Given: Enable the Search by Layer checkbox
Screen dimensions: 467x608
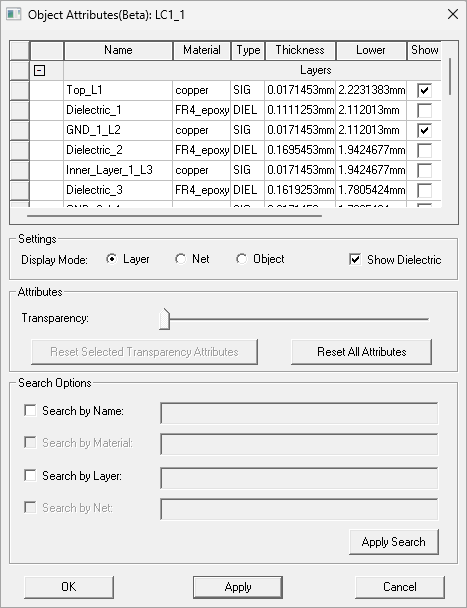Looking at the screenshot, I should click(x=30, y=475).
